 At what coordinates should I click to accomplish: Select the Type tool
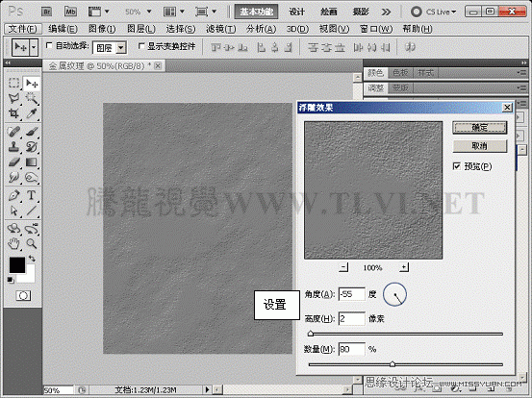32,195
